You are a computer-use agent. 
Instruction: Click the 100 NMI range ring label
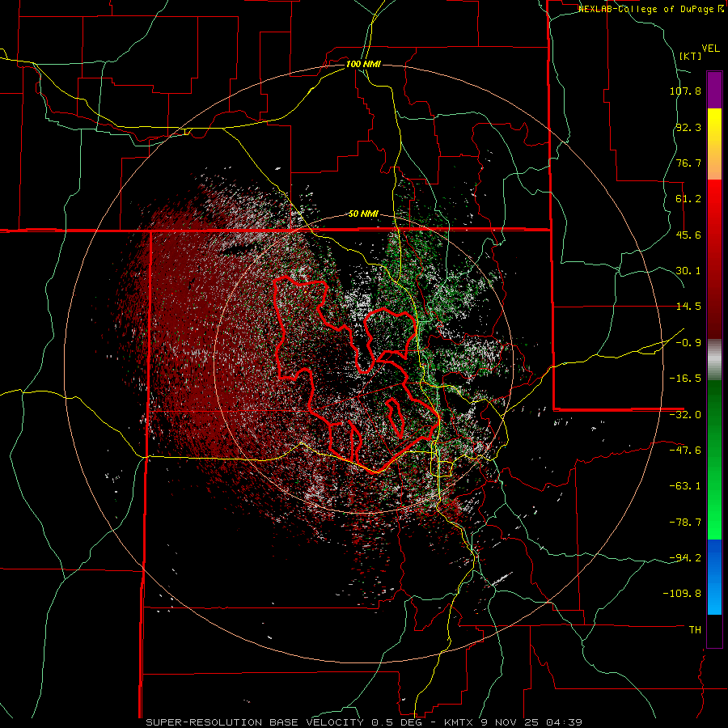363,64
